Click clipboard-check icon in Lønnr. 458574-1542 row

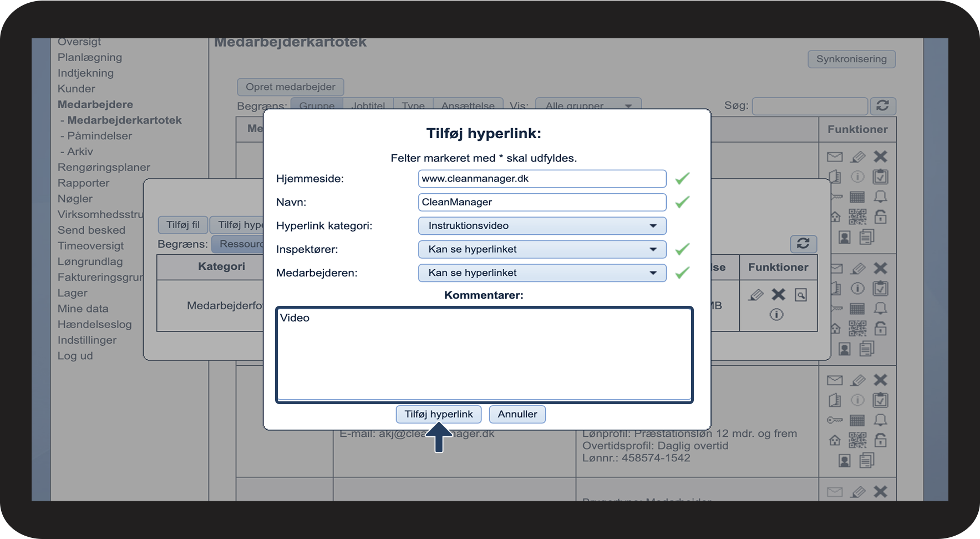881,400
